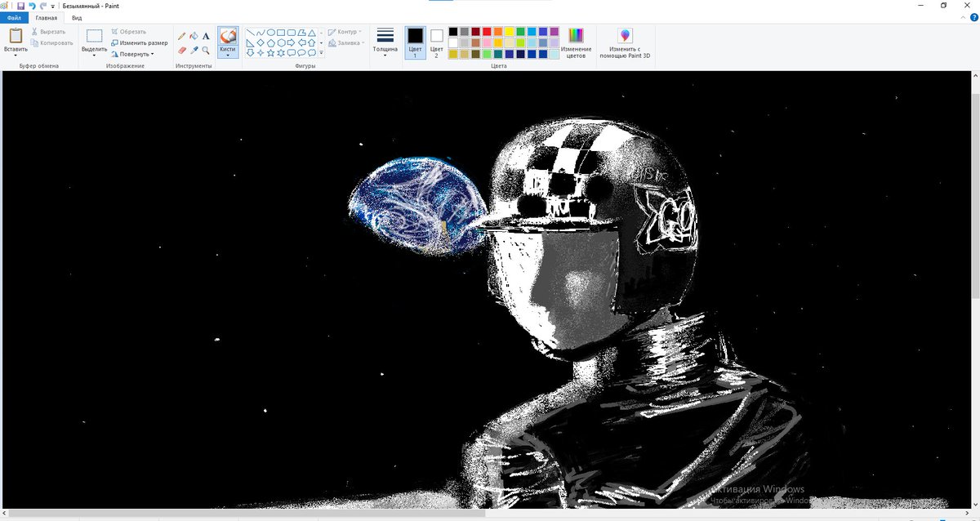Expand the Повернуть rotate dropdown
The height and width of the screenshot is (521, 980).
[153, 54]
